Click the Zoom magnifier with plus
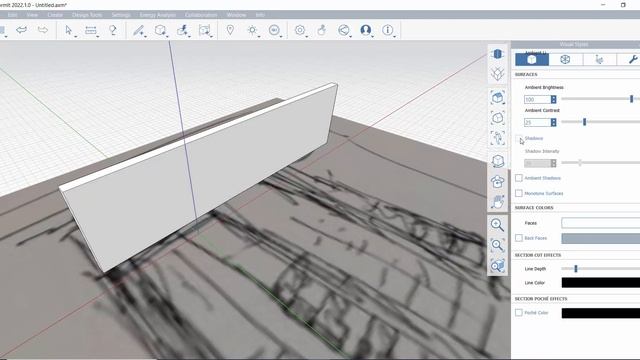This screenshot has width=640, height=360. tap(497, 224)
